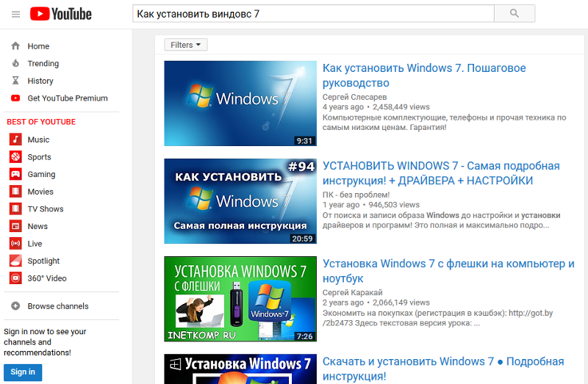Click the Gaming controller icon
The image size is (588, 384).
[15, 174]
